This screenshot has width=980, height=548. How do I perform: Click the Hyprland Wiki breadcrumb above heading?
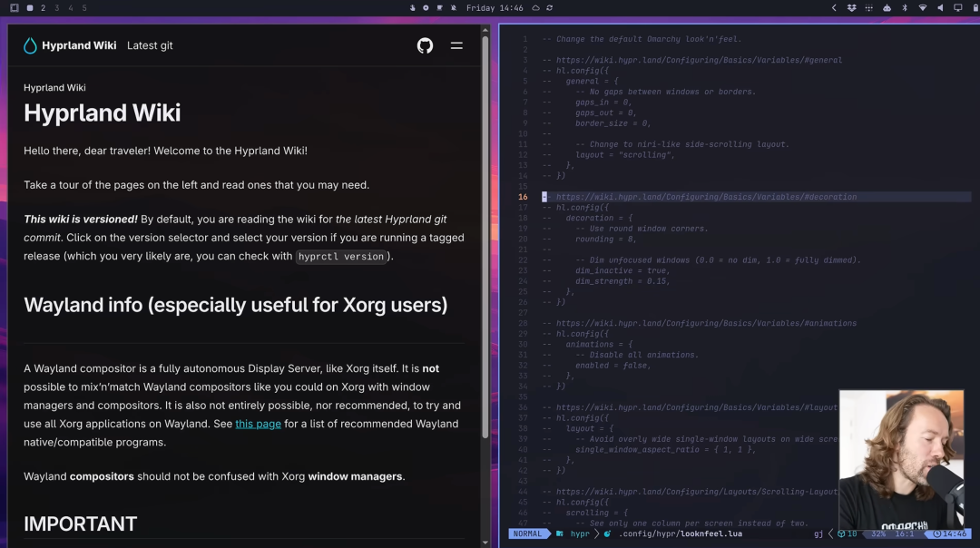pos(54,87)
